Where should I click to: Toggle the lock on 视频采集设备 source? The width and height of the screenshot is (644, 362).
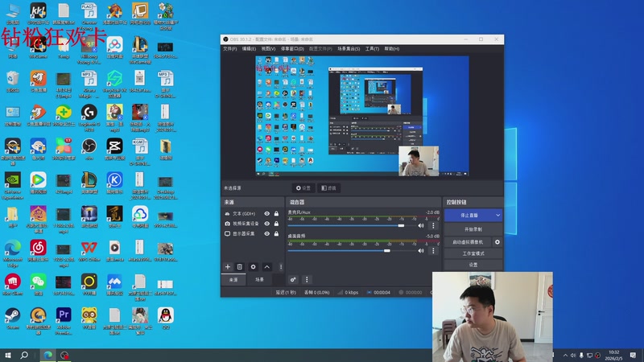pyautogui.click(x=276, y=224)
